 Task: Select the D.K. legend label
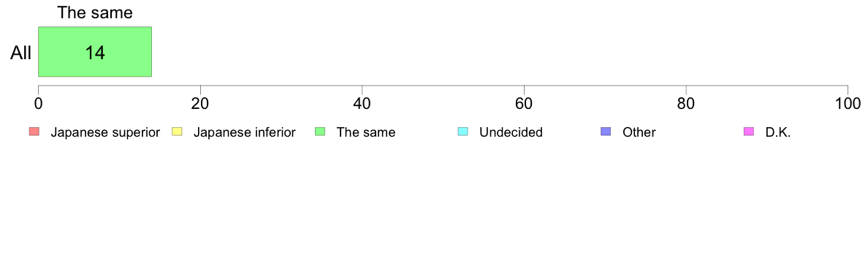pyautogui.click(x=778, y=132)
